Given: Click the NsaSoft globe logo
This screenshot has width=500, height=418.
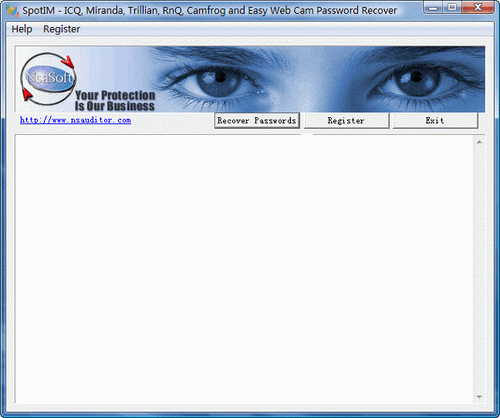Looking at the screenshot, I should click(x=48, y=79).
